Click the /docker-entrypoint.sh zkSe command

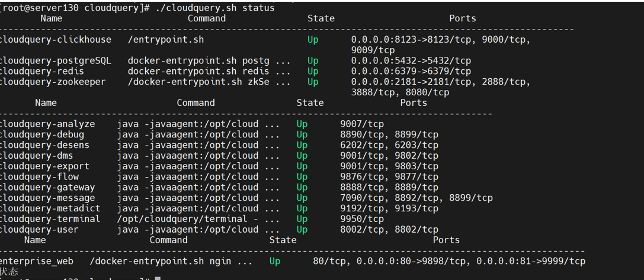pos(209,82)
